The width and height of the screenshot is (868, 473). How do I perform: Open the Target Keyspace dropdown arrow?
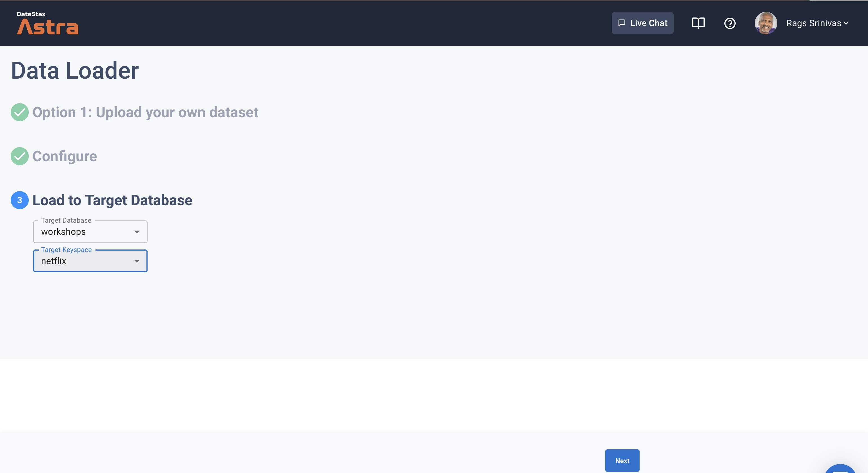point(137,261)
